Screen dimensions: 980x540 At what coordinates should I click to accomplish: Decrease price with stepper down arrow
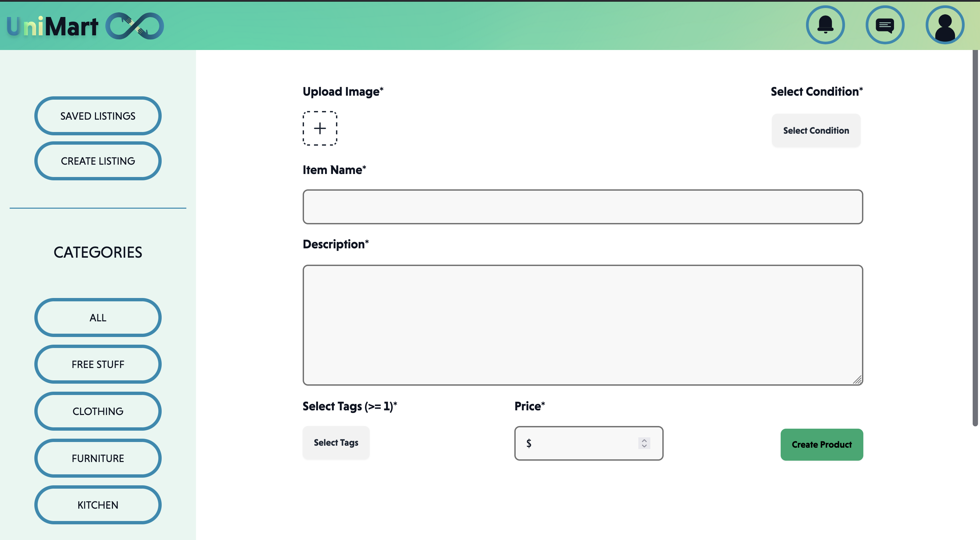644,446
